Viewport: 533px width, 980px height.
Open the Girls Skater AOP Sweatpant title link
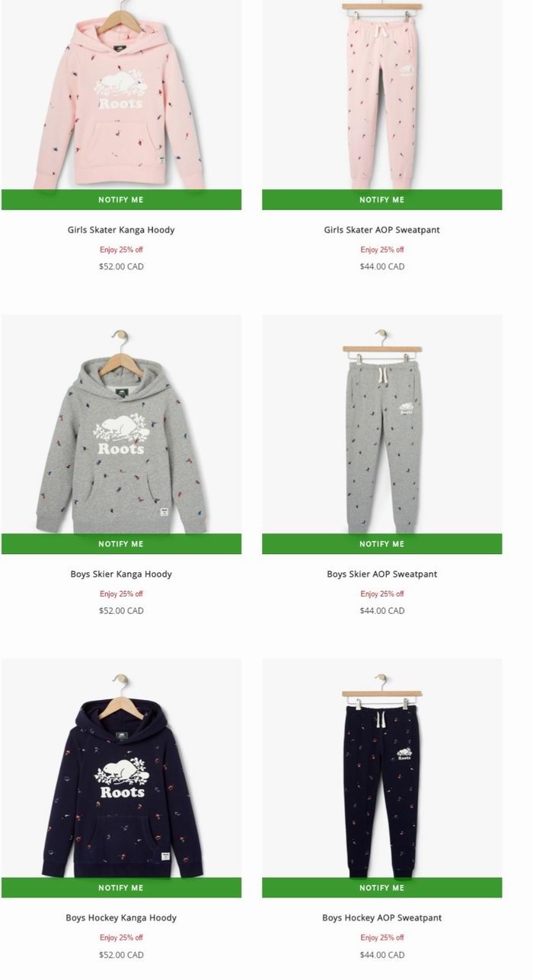click(382, 230)
